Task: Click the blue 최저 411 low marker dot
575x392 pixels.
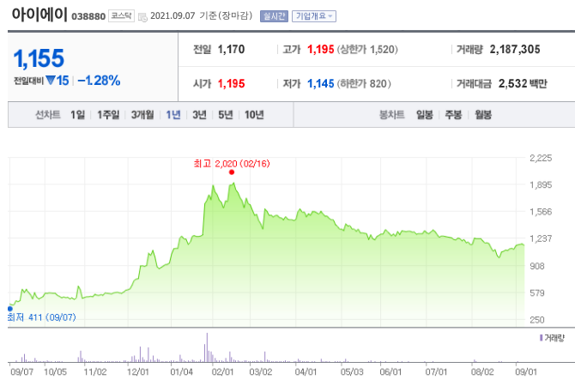Action: [10, 309]
